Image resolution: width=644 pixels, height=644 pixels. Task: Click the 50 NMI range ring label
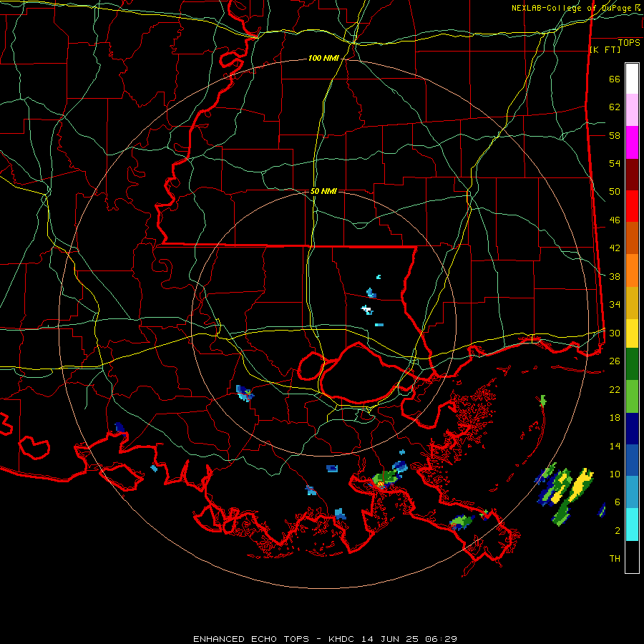point(323,191)
